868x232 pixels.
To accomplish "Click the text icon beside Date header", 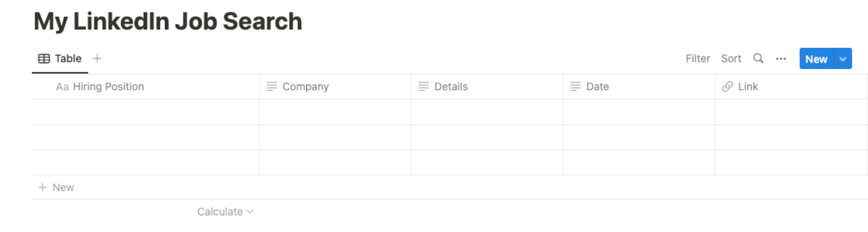I will pos(576,87).
